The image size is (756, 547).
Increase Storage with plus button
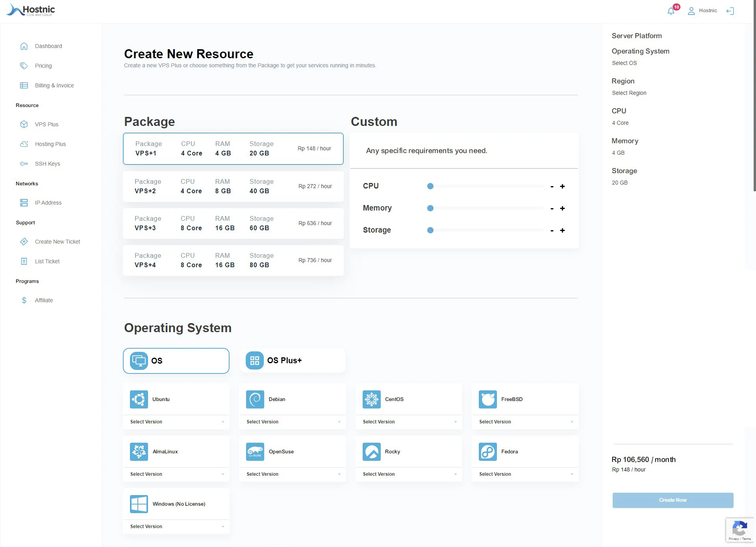562,231
